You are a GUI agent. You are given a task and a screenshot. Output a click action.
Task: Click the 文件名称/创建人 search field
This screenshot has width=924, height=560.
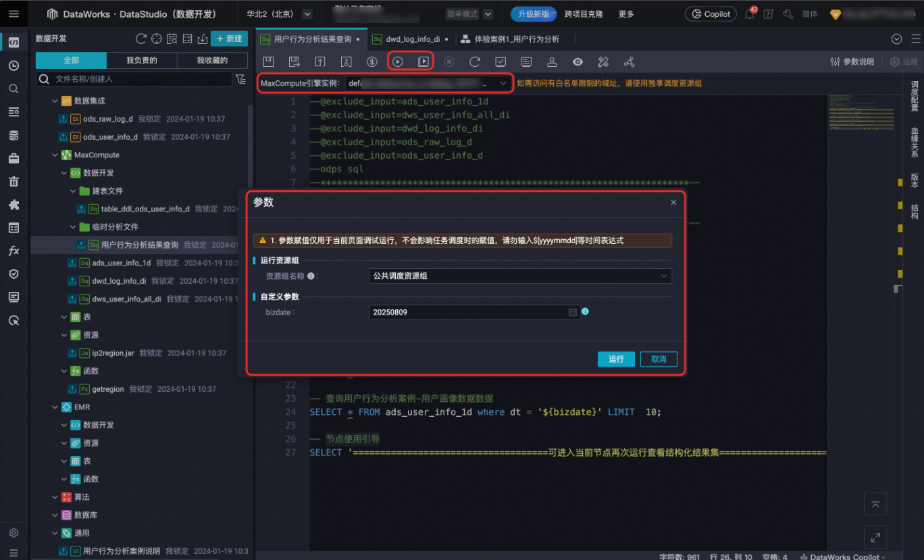coord(134,79)
